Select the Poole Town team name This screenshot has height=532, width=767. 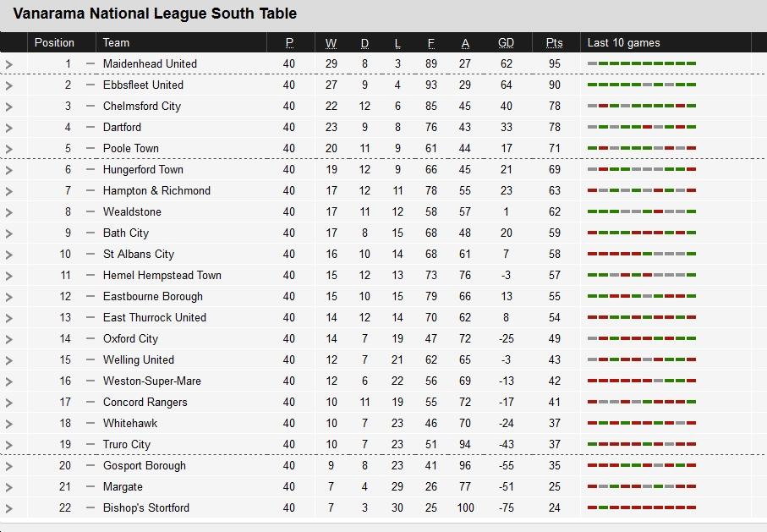130,148
